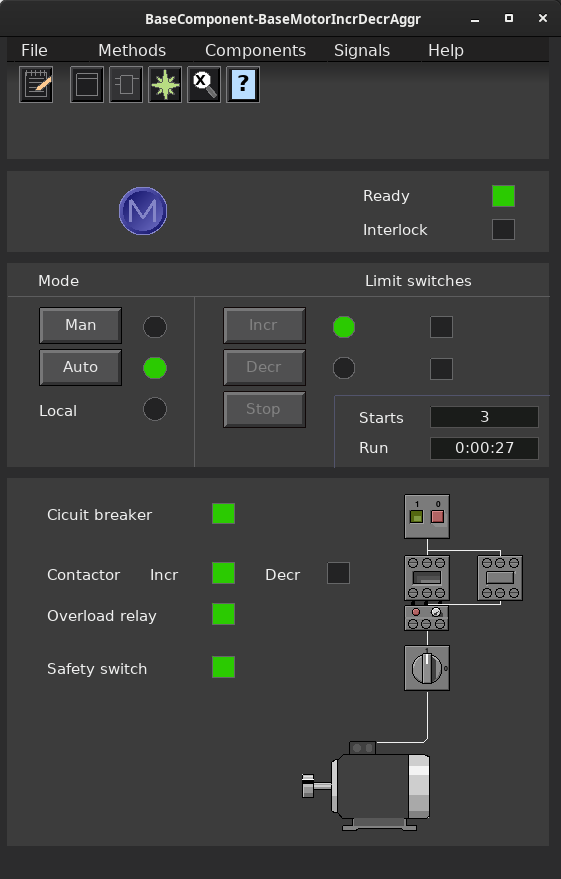Click the Decr contactor indicator box

tap(339, 573)
